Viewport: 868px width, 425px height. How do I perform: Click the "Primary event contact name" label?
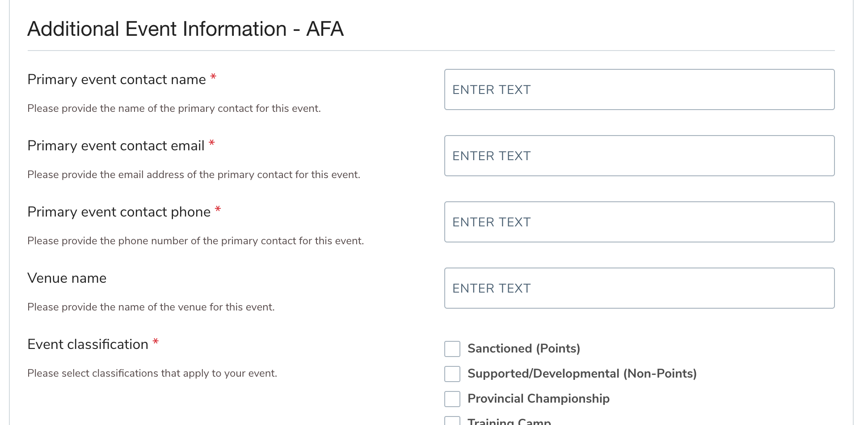click(x=117, y=80)
